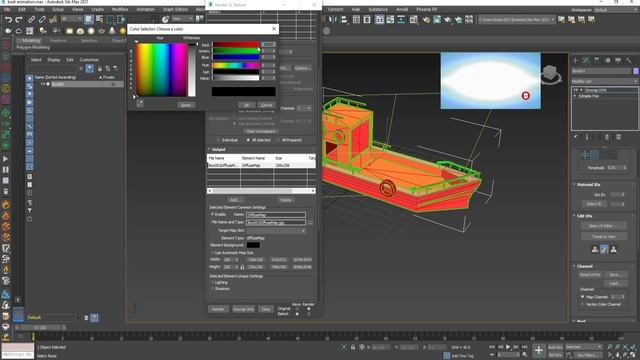Open the Target Map Slot dropdown
Image resolution: width=640 pixels, height=360 pixels.
[276, 231]
